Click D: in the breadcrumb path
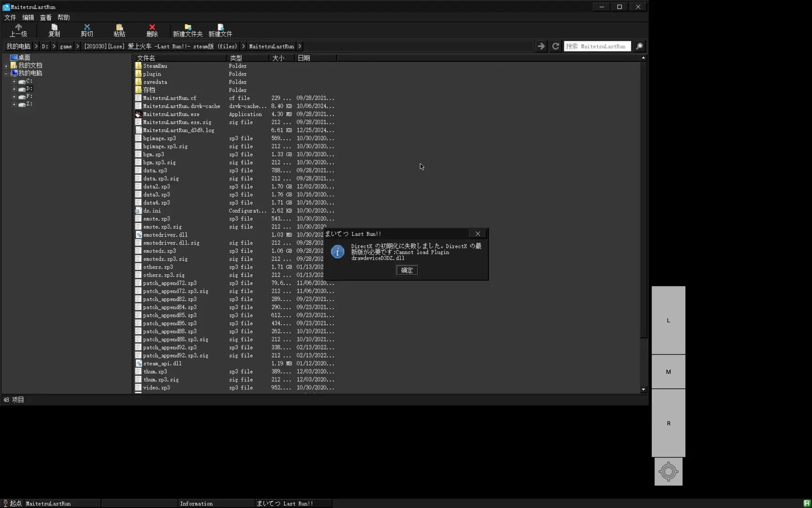 pos(45,46)
